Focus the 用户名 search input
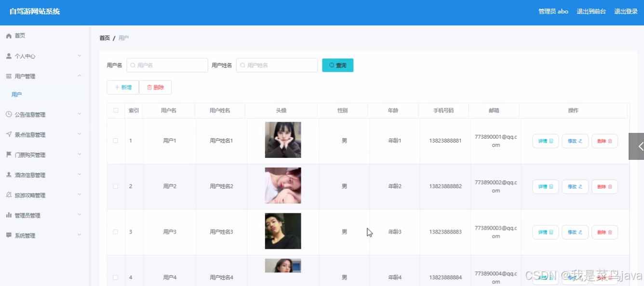The image size is (644, 286). (167, 65)
